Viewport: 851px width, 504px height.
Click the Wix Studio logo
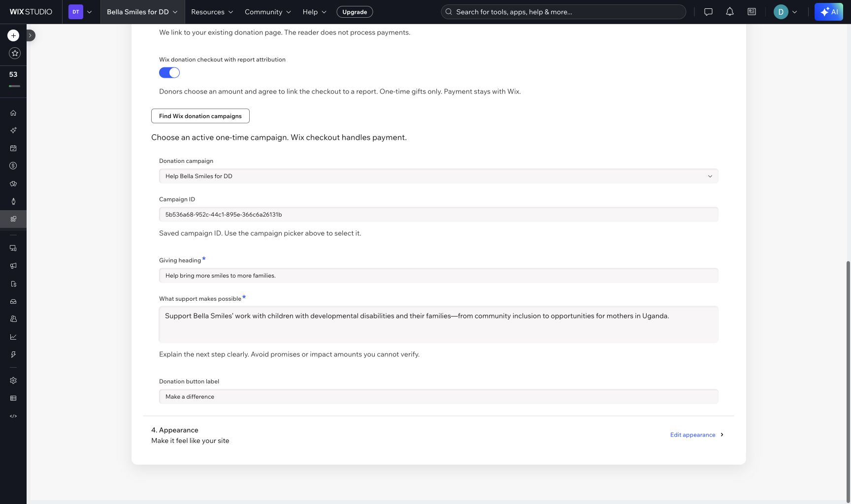click(x=31, y=12)
